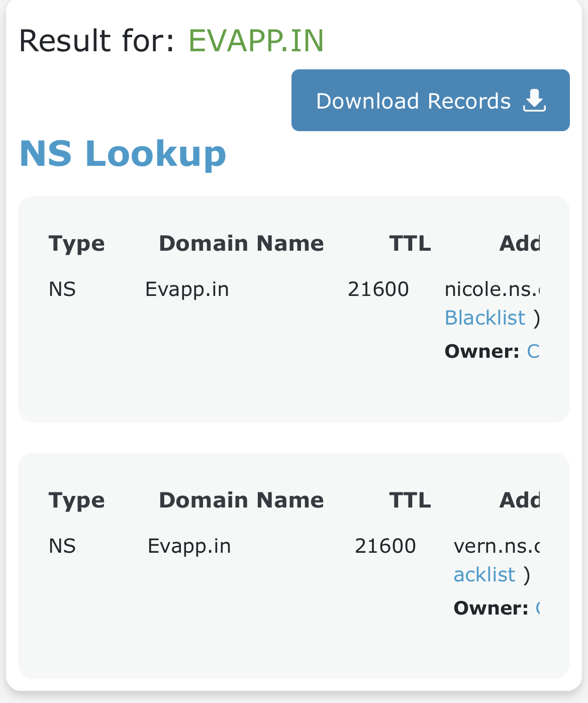The image size is (588, 703).
Task: Click the TTL header in second table
Action: [410, 500]
